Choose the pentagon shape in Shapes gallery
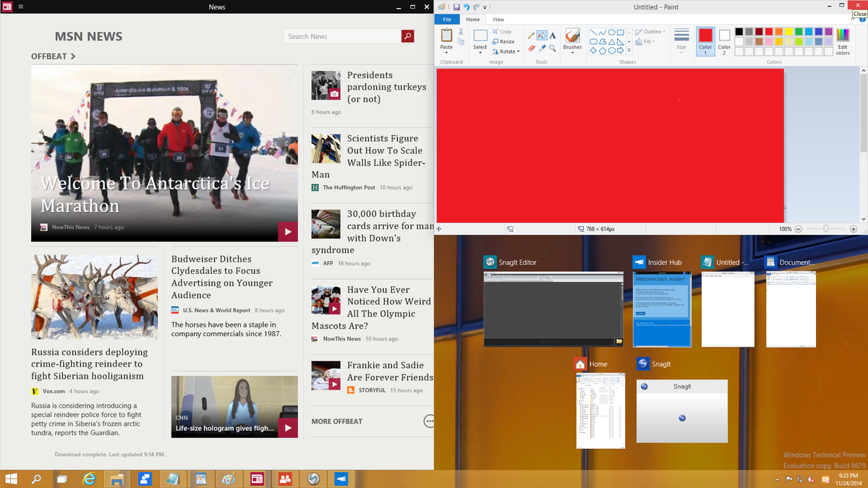868x488 pixels. (602, 51)
